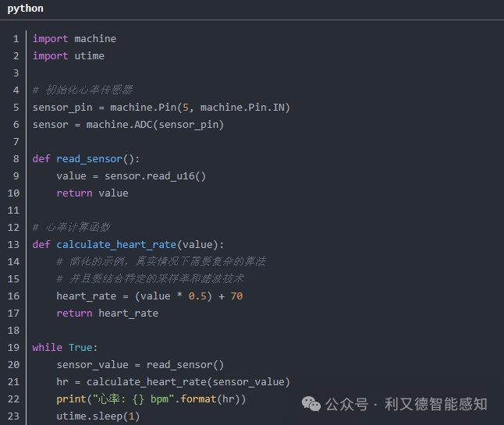Click the WeChat logo icon in watermark

311,404
